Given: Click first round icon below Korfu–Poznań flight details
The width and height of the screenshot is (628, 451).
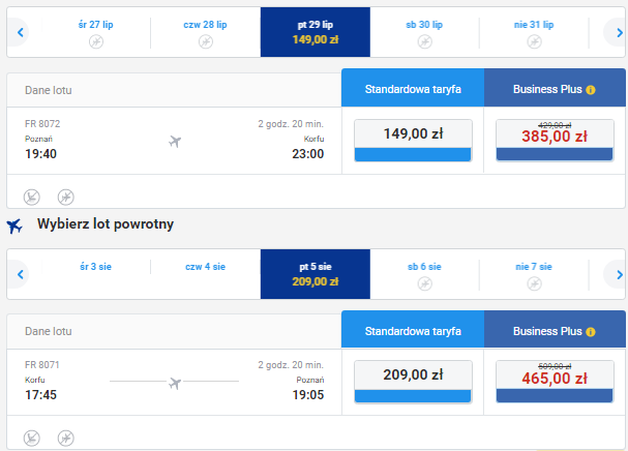Looking at the screenshot, I should point(32,437).
